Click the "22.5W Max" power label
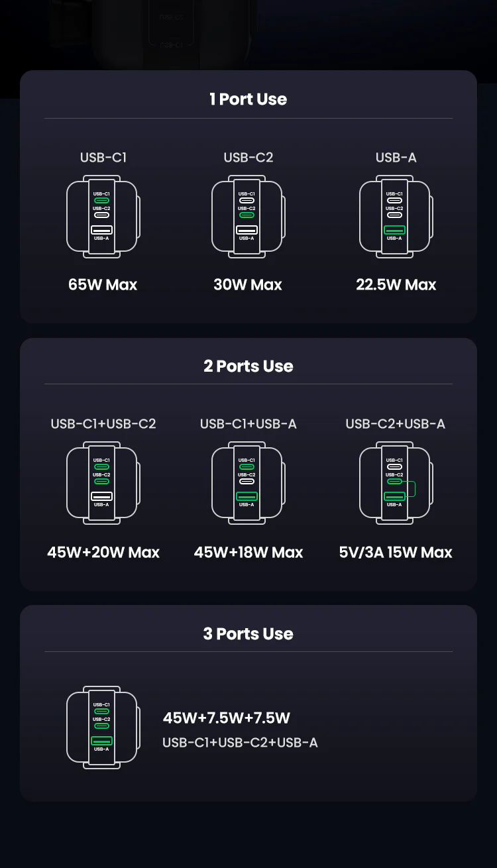Viewport: 497px width, 868px height. pyautogui.click(x=396, y=285)
